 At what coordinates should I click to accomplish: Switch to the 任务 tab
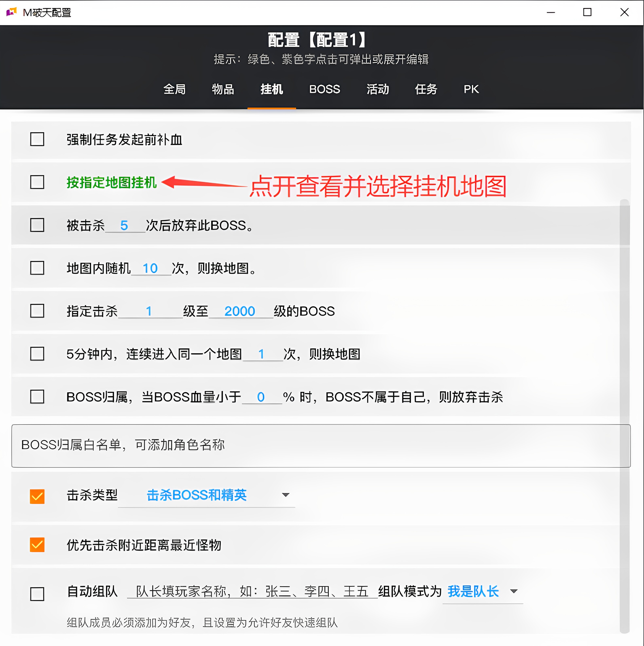[426, 89]
